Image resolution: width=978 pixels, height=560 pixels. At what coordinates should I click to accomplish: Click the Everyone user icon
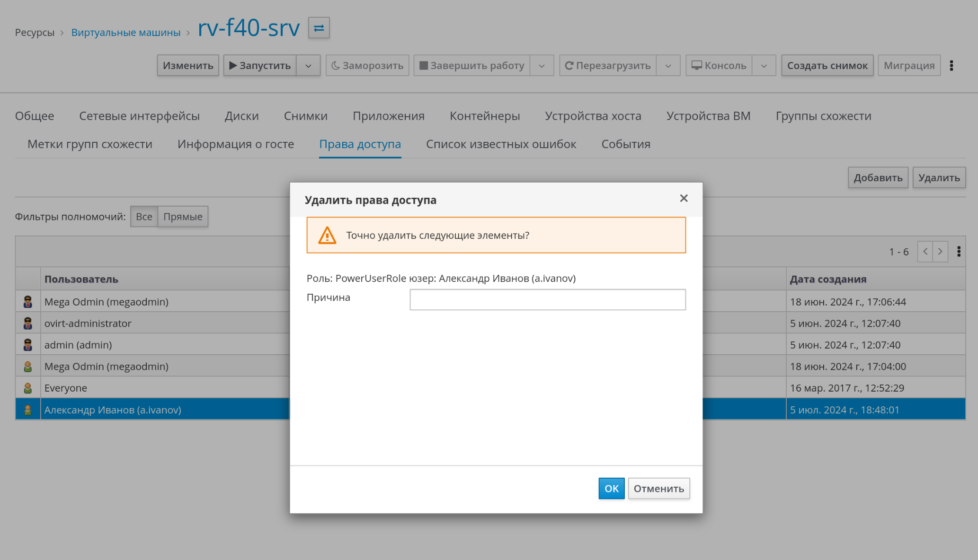28,388
